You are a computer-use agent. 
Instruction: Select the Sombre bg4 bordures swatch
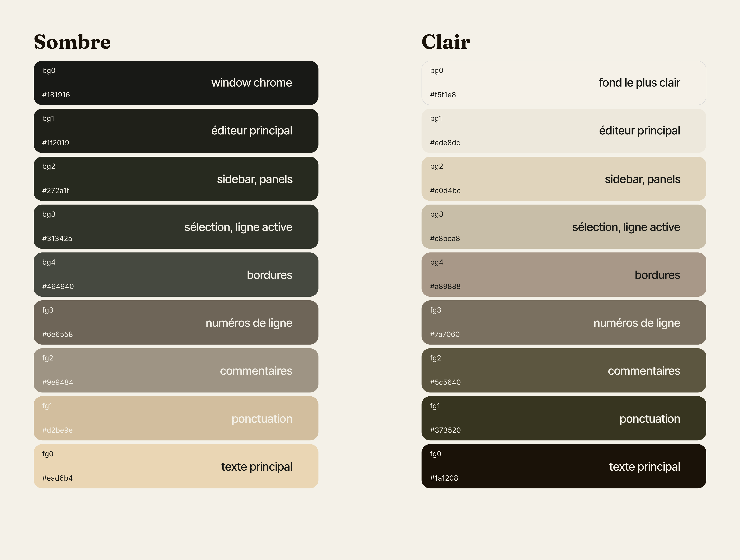pos(176,274)
